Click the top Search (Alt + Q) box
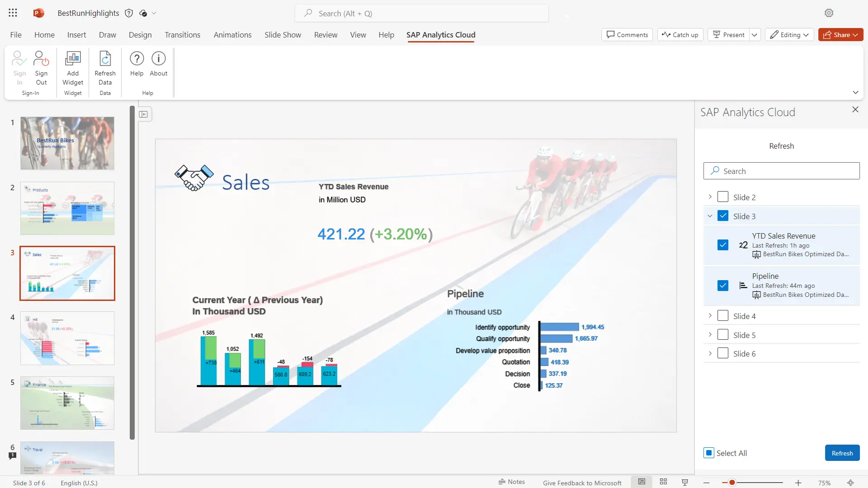This screenshot has width=868, height=488. [421, 13]
